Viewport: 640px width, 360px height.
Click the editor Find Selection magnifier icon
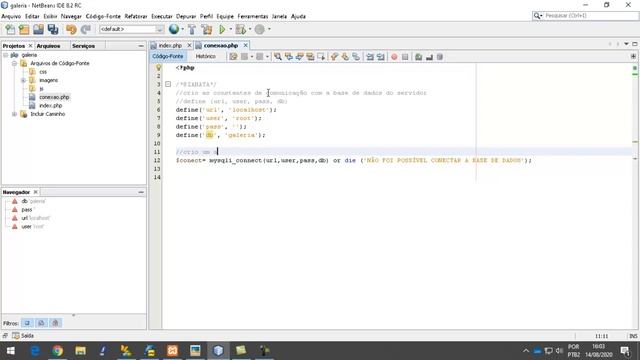click(x=278, y=57)
